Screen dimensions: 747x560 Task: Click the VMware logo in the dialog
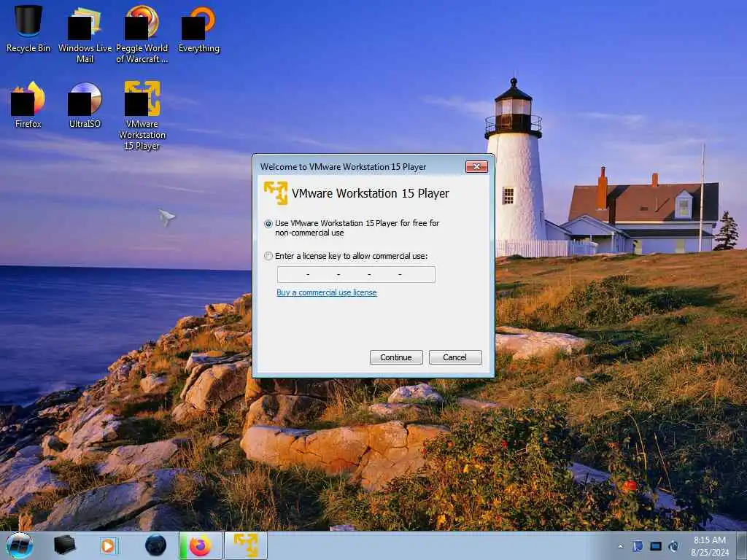tap(276, 193)
